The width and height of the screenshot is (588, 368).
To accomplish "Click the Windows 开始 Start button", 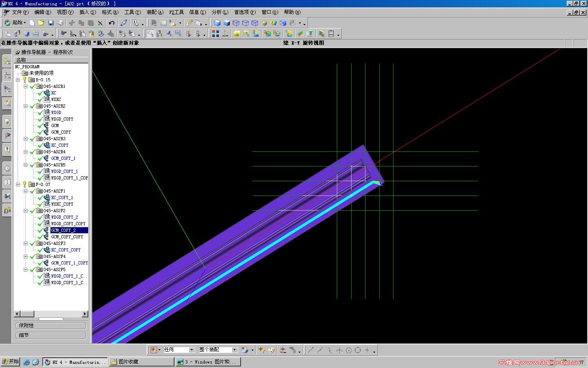I will (x=11, y=362).
